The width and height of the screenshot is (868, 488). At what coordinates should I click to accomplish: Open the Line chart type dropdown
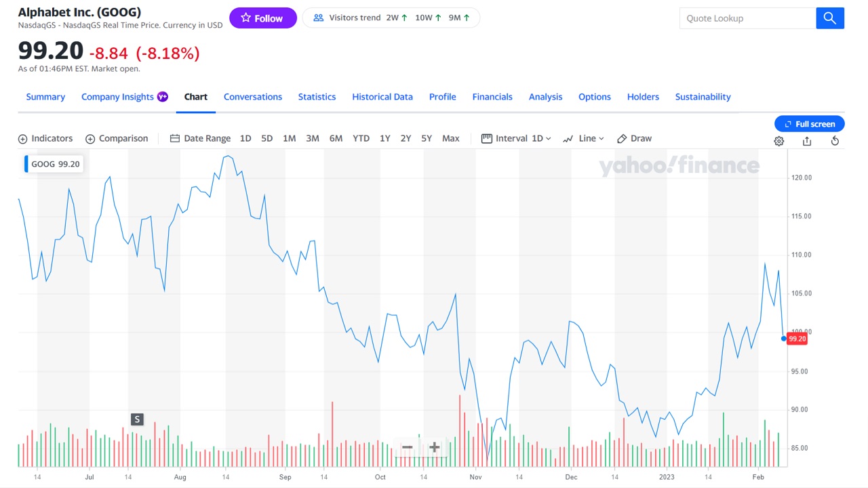coord(583,138)
